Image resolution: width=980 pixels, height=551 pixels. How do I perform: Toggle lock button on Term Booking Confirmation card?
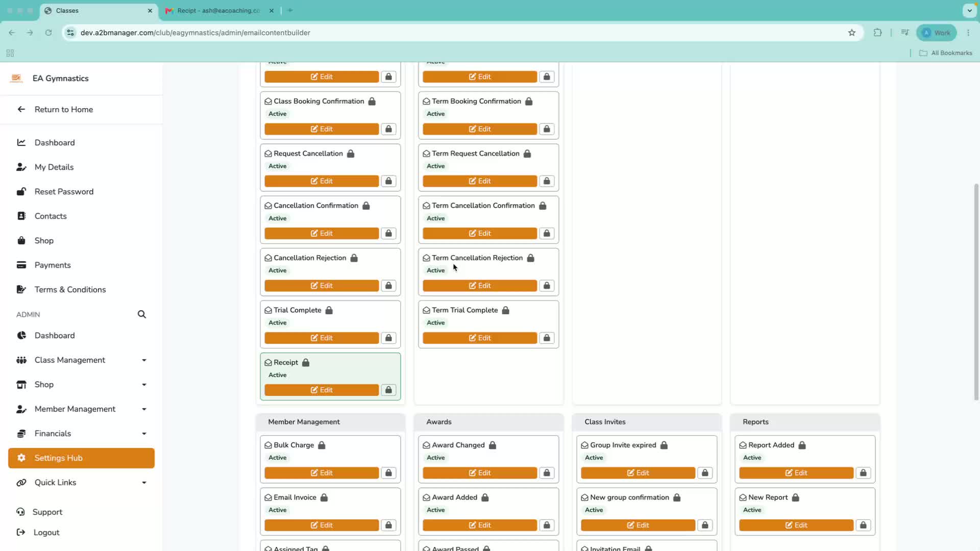(x=547, y=129)
